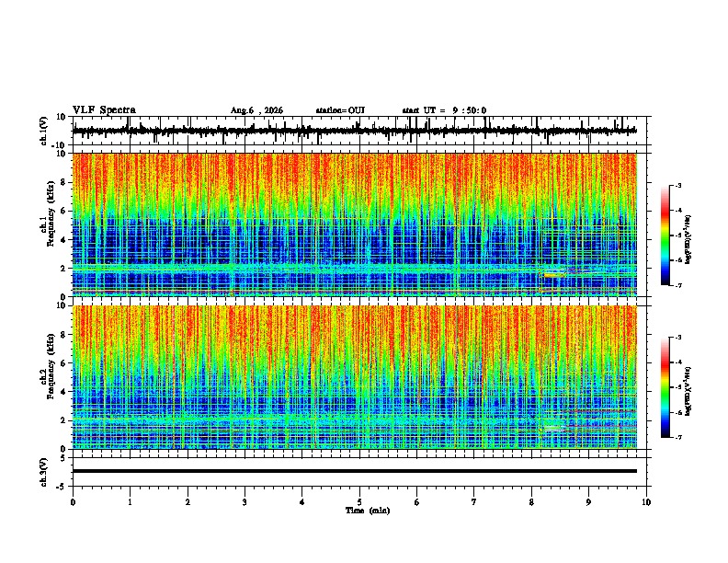Click the ch.1 voltage waveform trace
Screen dimensions: 728x563
354,131
